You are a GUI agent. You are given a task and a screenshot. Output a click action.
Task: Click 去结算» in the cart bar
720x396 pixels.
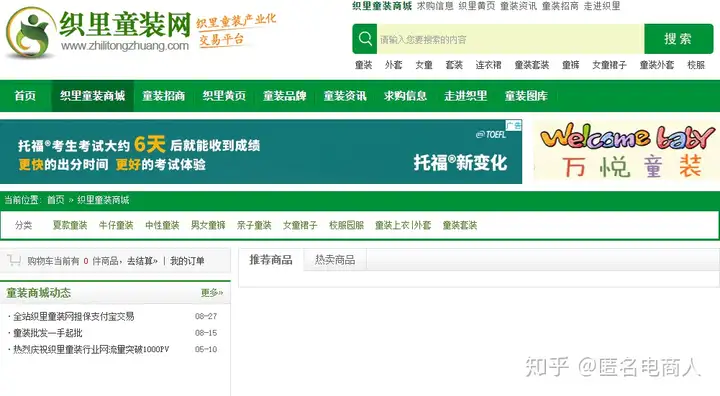point(142,261)
